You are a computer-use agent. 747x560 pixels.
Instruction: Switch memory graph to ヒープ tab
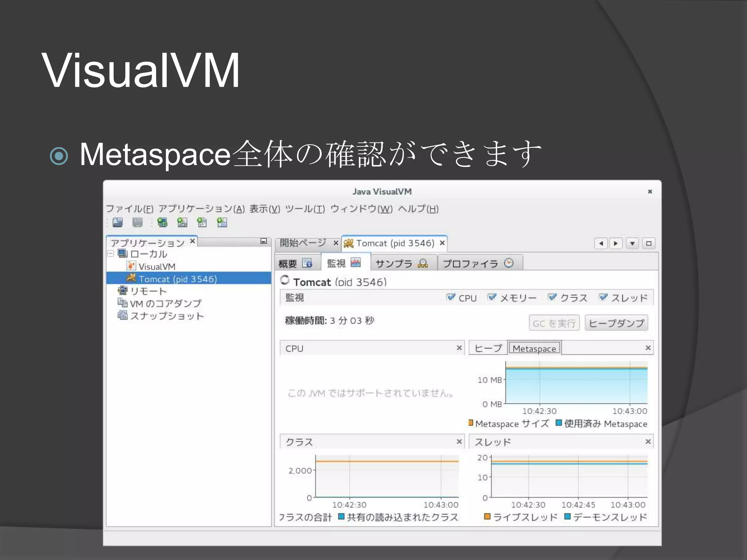pyautogui.click(x=488, y=348)
